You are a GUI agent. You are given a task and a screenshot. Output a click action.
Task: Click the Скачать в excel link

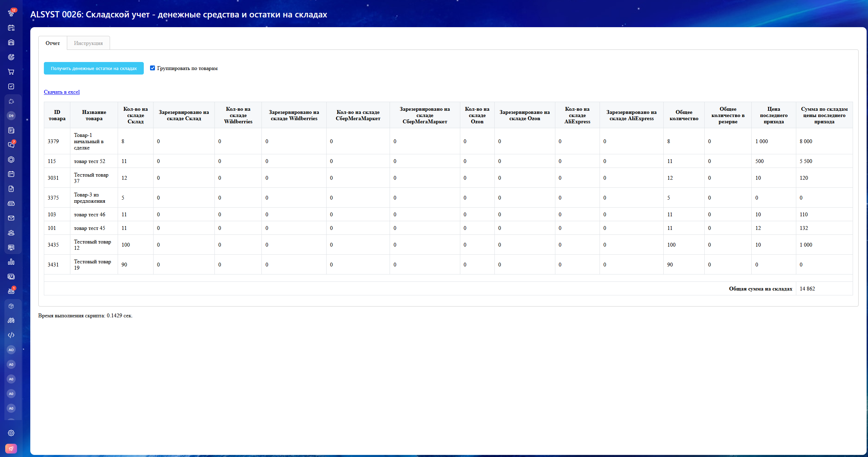[62, 92]
